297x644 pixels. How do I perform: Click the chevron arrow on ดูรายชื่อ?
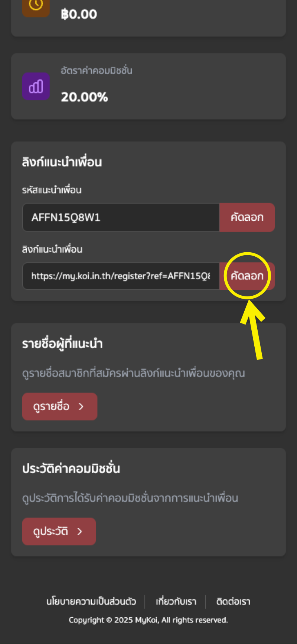tap(81, 407)
